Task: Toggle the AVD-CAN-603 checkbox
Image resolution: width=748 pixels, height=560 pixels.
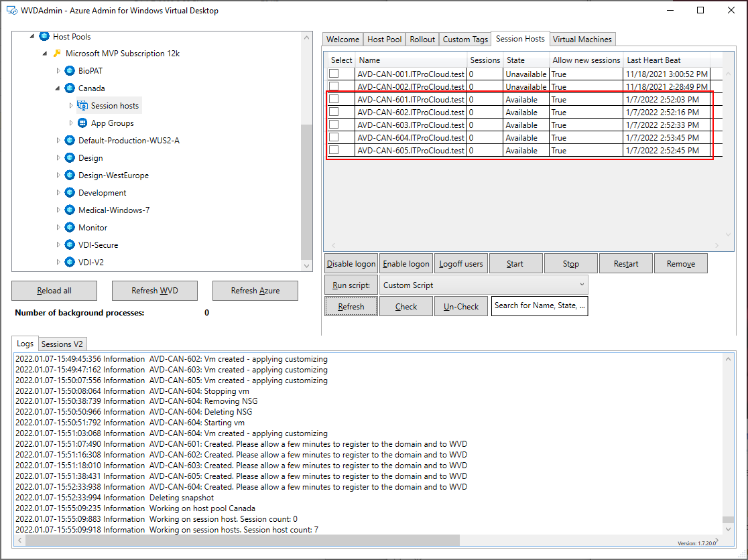Action: (334, 125)
